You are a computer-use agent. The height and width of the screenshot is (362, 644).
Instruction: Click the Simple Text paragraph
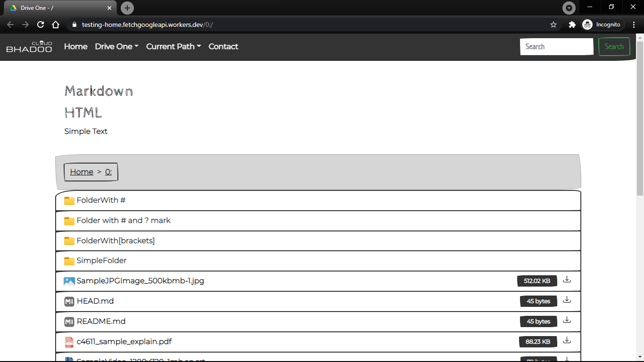pyautogui.click(x=86, y=131)
